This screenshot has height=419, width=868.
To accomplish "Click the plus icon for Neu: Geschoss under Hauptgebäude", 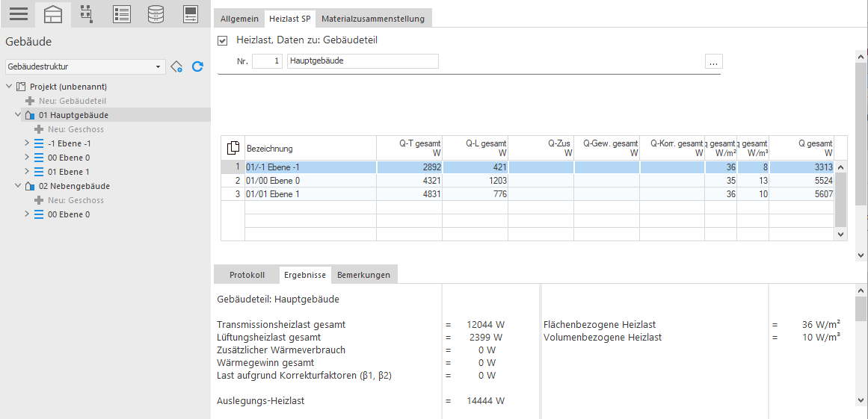I will [x=39, y=129].
